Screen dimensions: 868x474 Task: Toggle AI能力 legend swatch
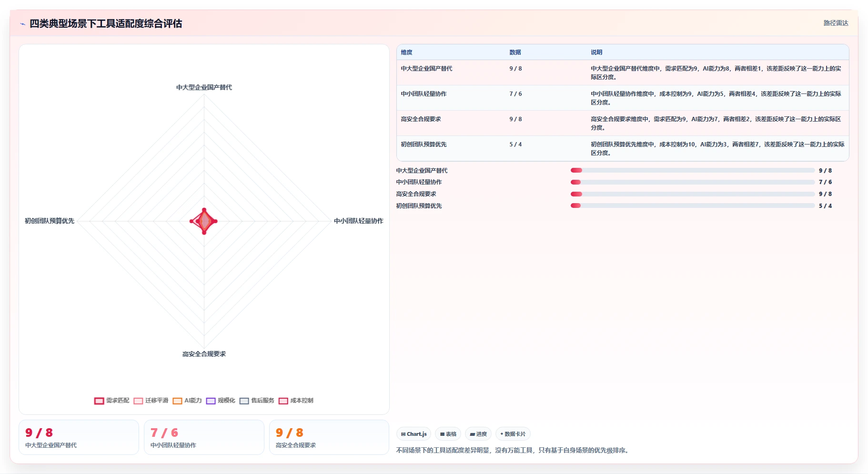pos(178,401)
